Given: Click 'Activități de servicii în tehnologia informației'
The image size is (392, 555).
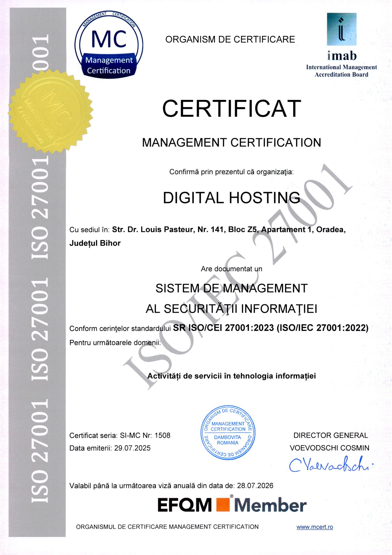Looking at the screenshot, I should click(232, 376).
